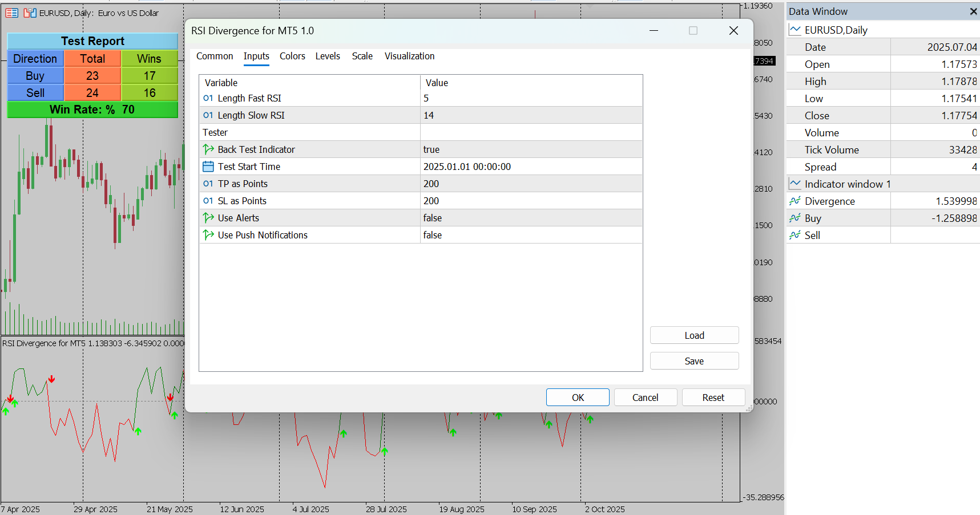Click the 2 Oct 2025 date on chart axis
This screenshot has height=515, width=980.
tap(604, 509)
